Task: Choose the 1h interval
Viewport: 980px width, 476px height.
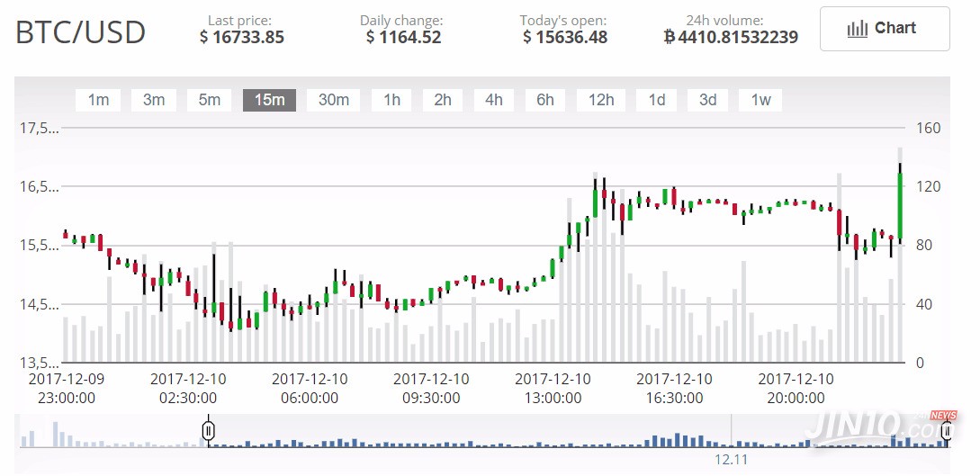Action: [391, 100]
